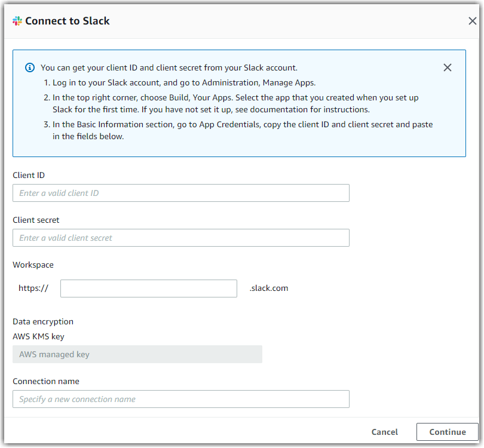Screen dimensions: 484x448
Task: Click the Client ID label
Action: point(29,175)
